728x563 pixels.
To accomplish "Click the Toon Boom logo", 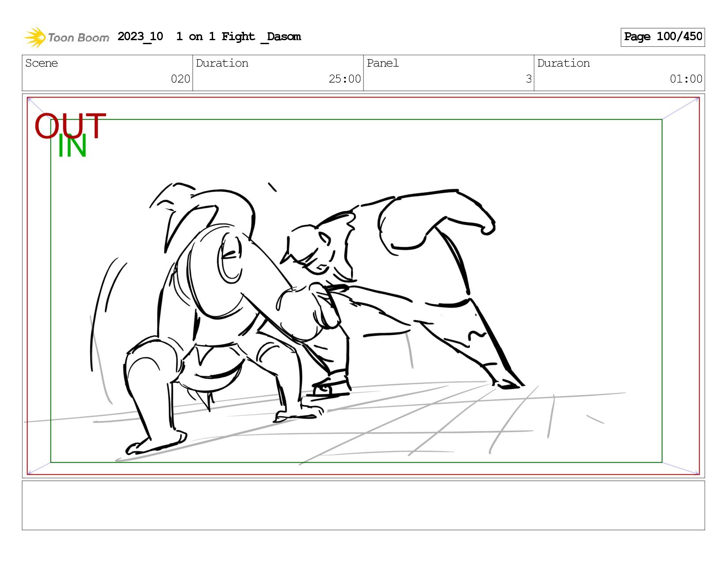I will pyautogui.click(x=66, y=37).
